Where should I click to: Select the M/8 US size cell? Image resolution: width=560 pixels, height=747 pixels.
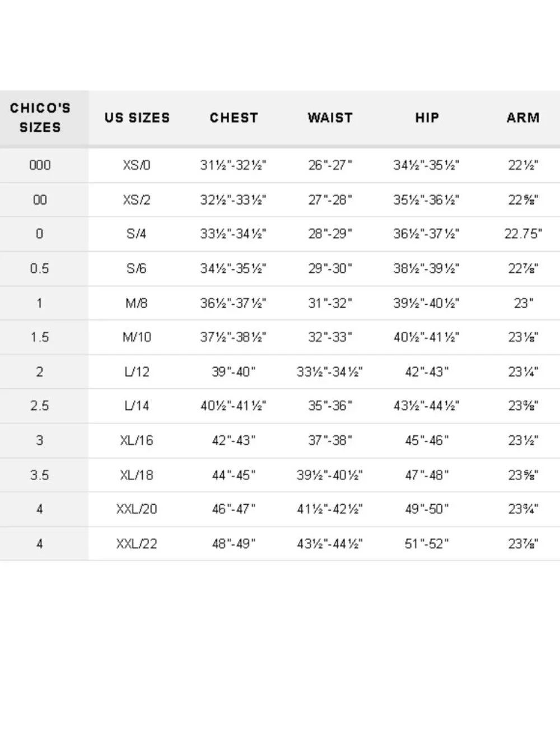pos(137,303)
